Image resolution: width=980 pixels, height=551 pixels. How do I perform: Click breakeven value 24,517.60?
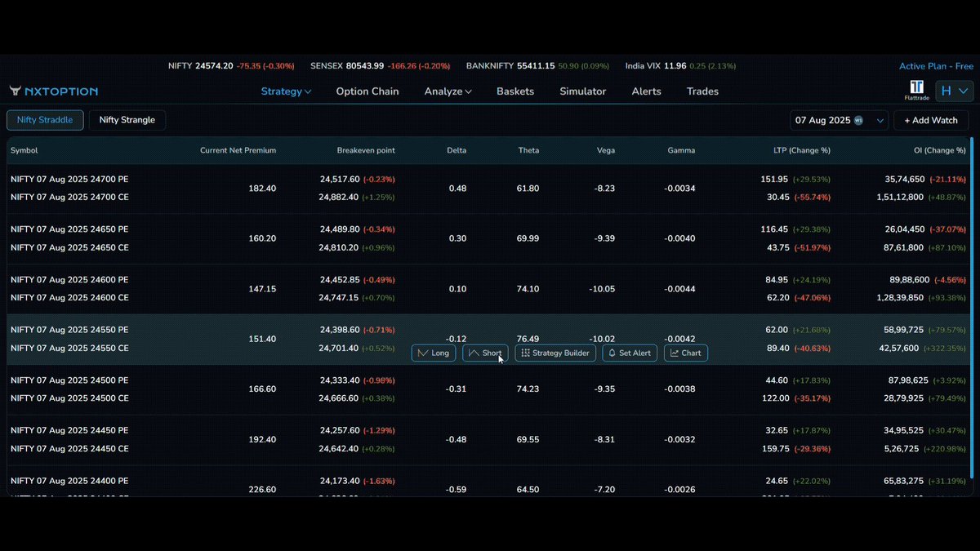pyautogui.click(x=340, y=179)
